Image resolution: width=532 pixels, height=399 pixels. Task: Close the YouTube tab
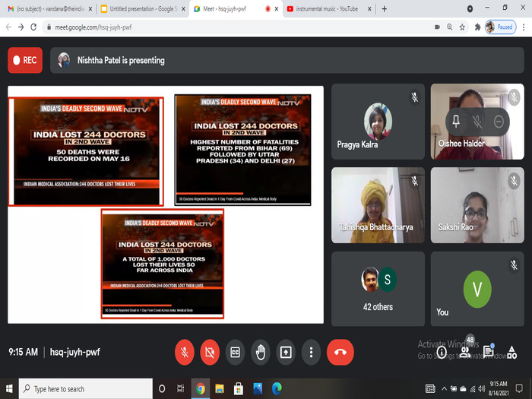coord(370,9)
